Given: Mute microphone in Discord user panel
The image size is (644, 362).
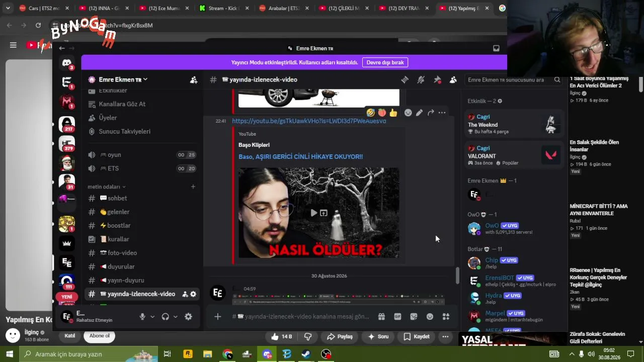Looking at the screenshot, I should click(x=142, y=317).
